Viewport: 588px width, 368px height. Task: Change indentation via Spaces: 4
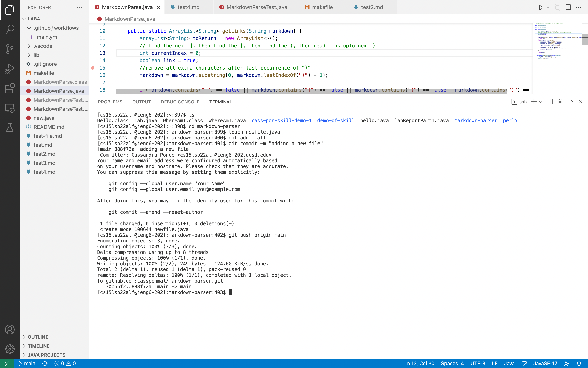(x=452, y=363)
